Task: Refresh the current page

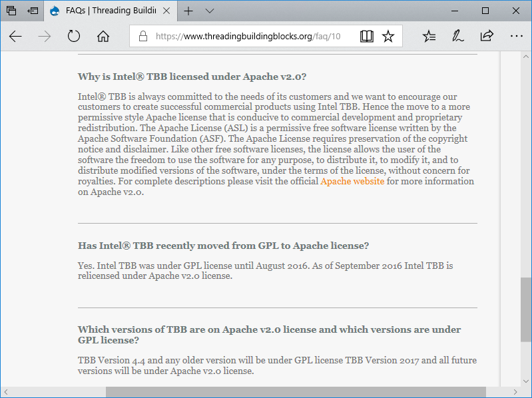Action: pyautogui.click(x=74, y=36)
